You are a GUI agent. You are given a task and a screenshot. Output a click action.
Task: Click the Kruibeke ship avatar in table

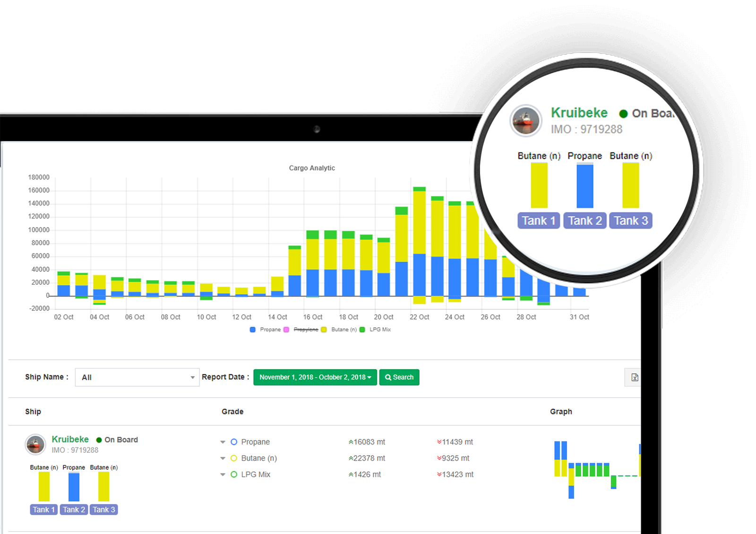[x=35, y=444]
